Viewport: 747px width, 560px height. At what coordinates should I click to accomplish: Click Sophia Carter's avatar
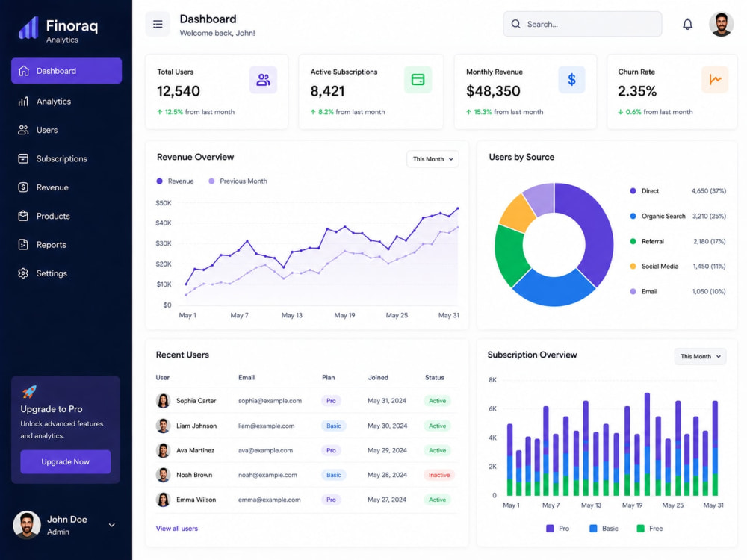coord(163,400)
